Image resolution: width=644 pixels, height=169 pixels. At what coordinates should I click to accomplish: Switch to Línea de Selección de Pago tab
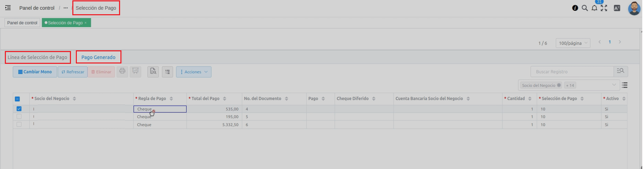click(x=37, y=57)
